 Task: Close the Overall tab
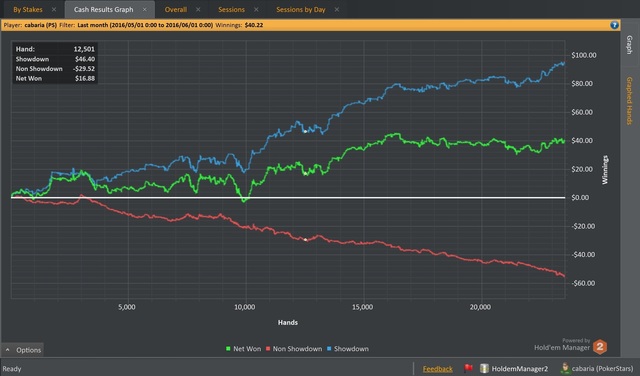point(198,9)
